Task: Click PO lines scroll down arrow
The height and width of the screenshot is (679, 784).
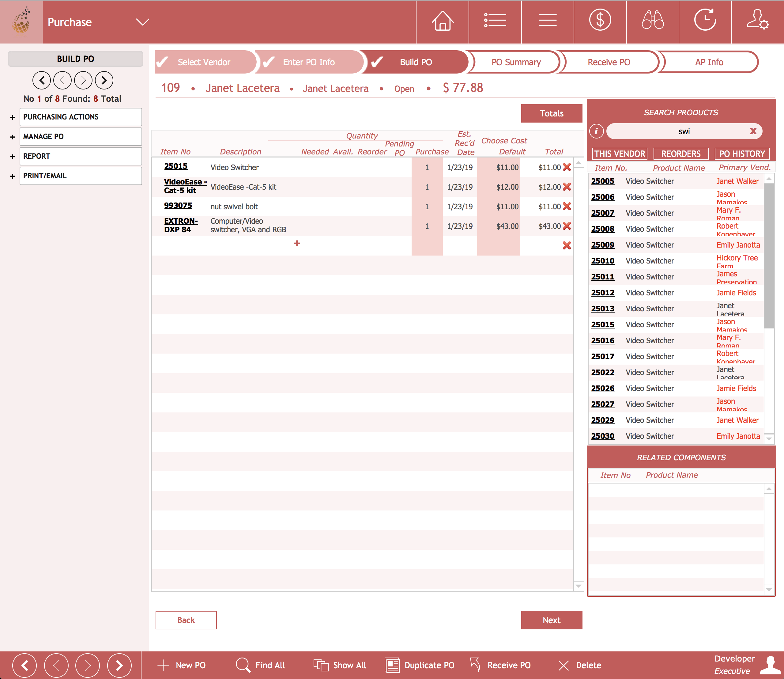Action: 578,586
